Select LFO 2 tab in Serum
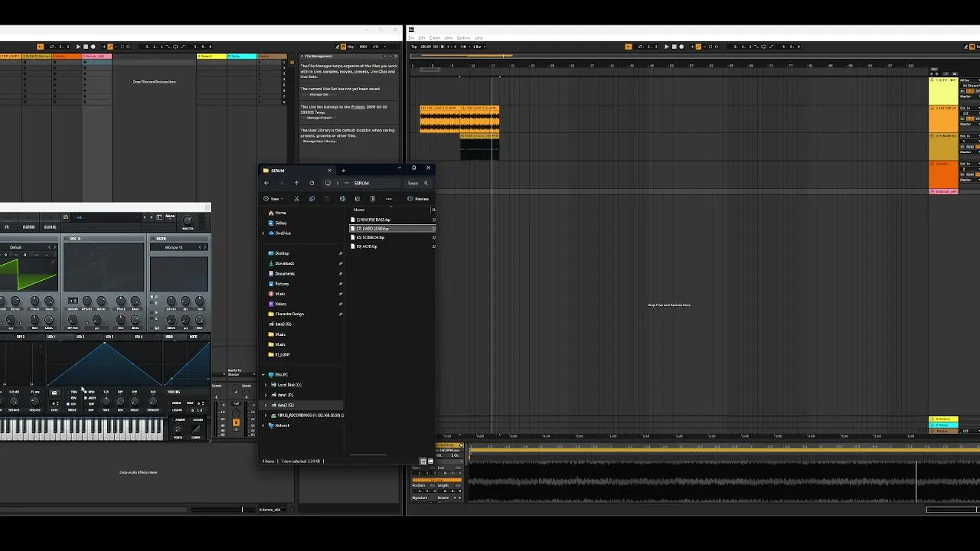This screenshot has width=980, height=551. coord(80,337)
